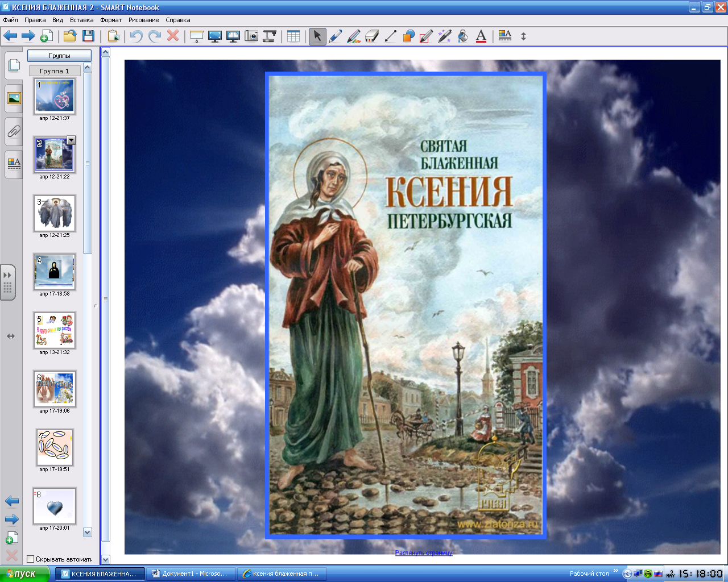
Task: Open the Properties side tab
Action: tap(14, 164)
